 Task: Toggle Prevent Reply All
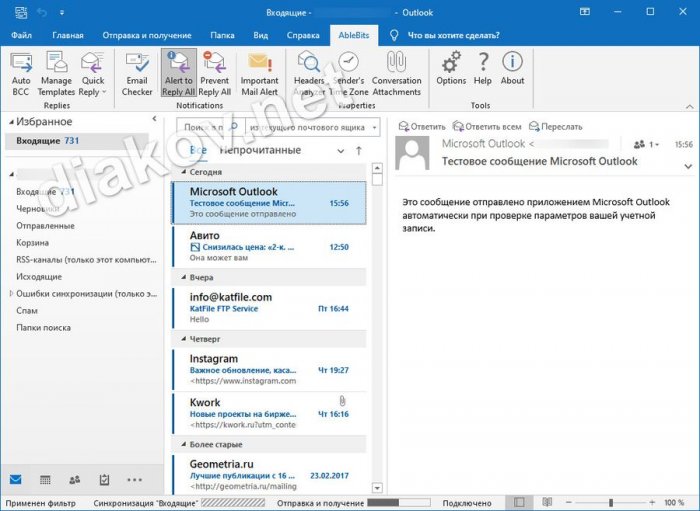tap(215, 74)
